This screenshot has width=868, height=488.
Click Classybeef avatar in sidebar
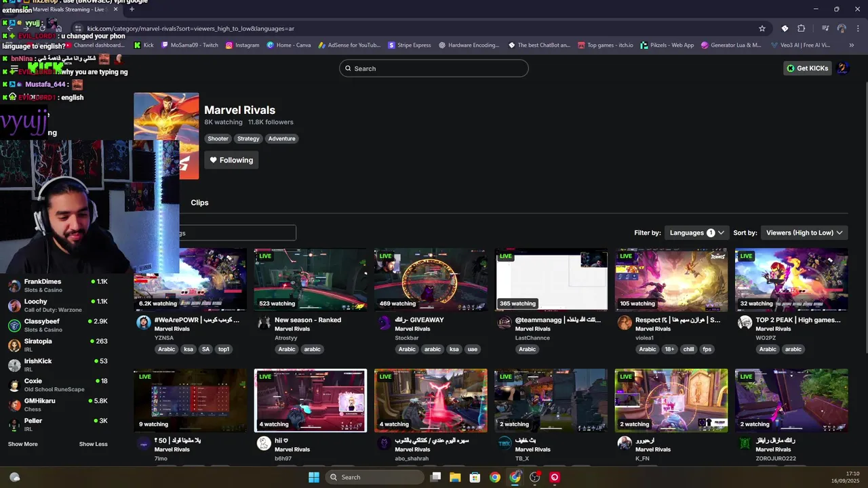(14, 325)
